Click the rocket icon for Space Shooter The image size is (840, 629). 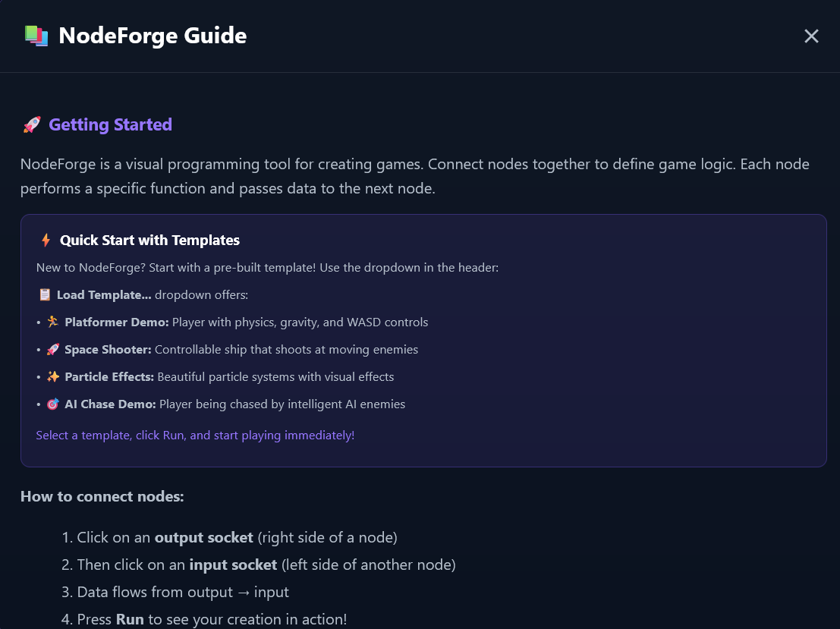52,350
